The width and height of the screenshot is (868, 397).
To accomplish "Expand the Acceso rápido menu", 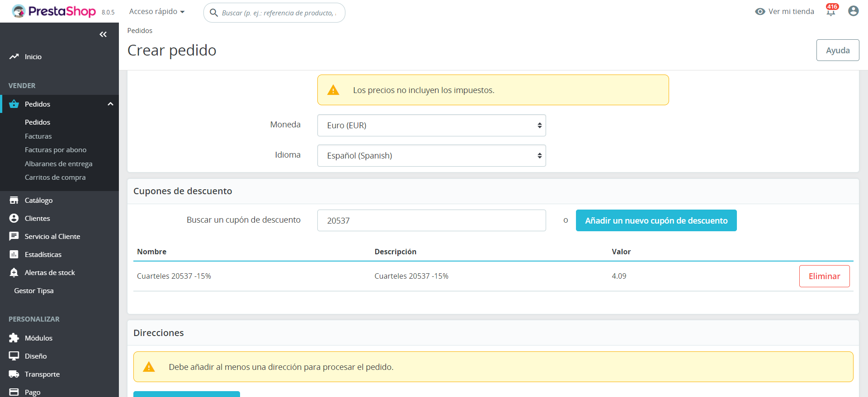I will tap(156, 12).
